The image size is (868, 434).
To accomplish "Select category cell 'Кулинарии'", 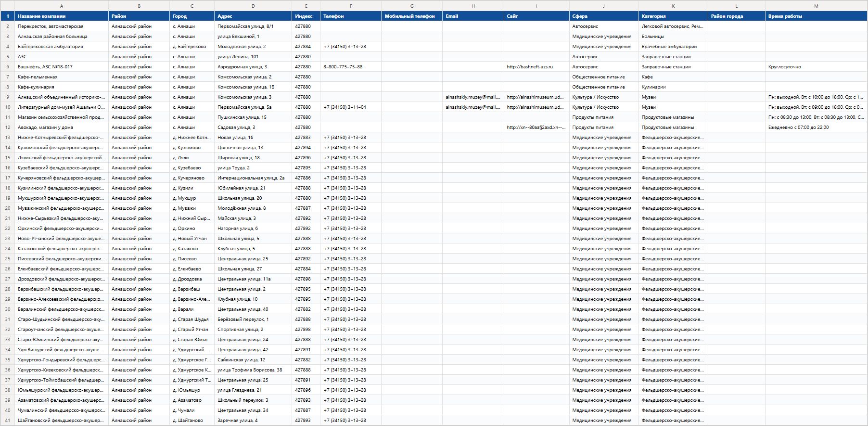I will pyautogui.click(x=673, y=87).
